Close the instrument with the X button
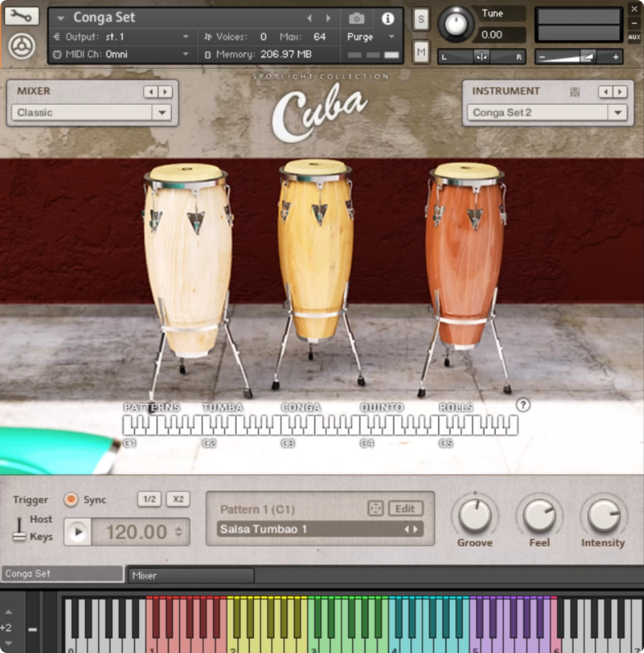This screenshot has height=653, width=644. coord(634,9)
